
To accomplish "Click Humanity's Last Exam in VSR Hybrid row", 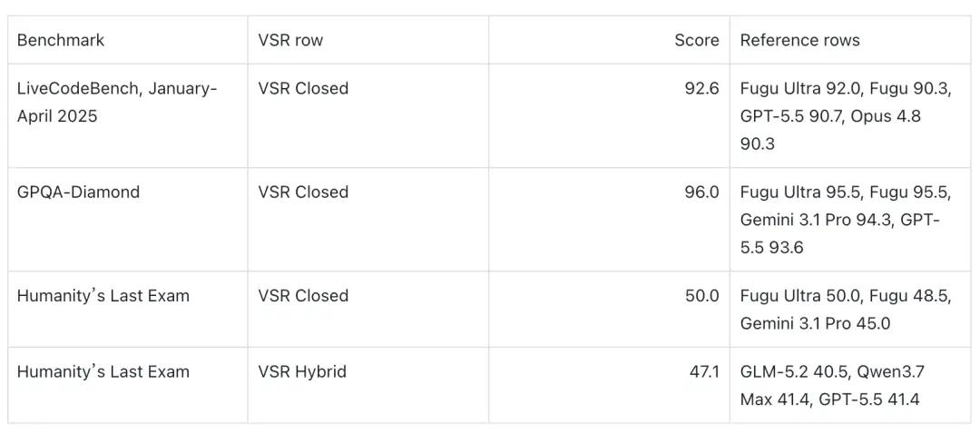I will [x=103, y=372].
